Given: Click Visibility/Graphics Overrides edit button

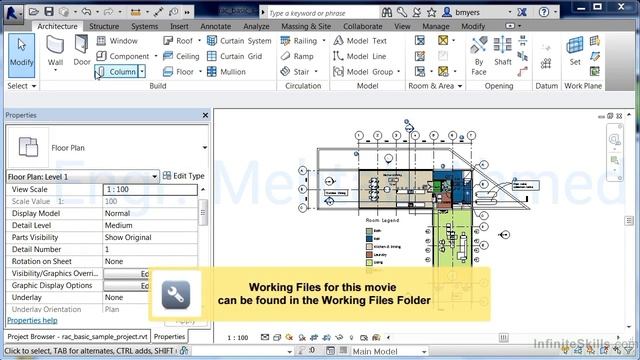Looking at the screenshot, I should coord(127,273).
